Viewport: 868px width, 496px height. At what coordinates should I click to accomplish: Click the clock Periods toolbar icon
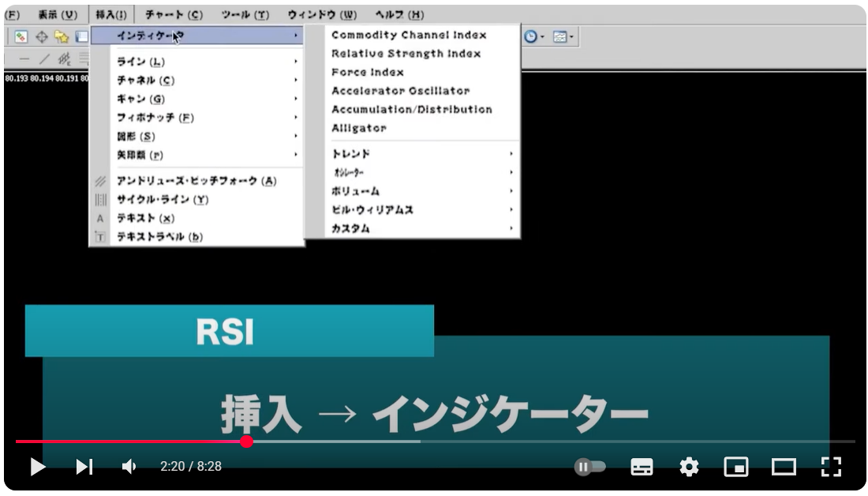tap(530, 36)
